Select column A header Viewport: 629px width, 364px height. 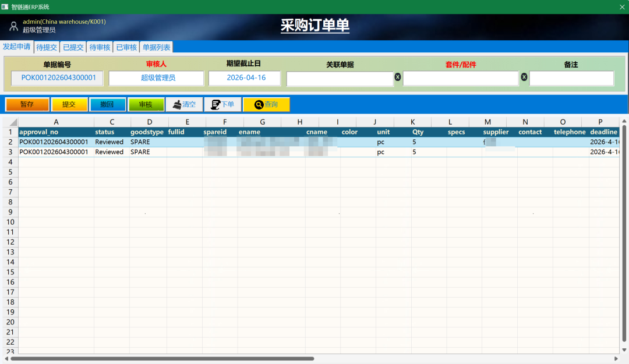(x=56, y=122)
